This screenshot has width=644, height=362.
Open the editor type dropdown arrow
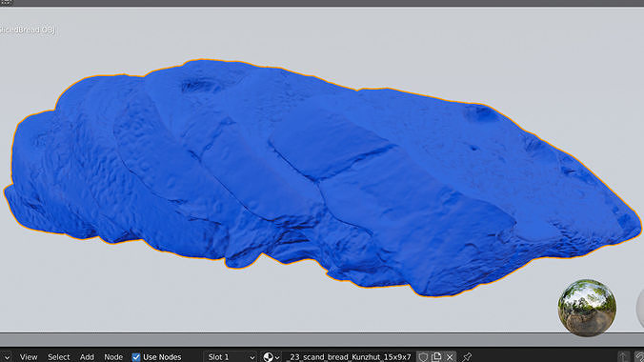click(6, 356)
